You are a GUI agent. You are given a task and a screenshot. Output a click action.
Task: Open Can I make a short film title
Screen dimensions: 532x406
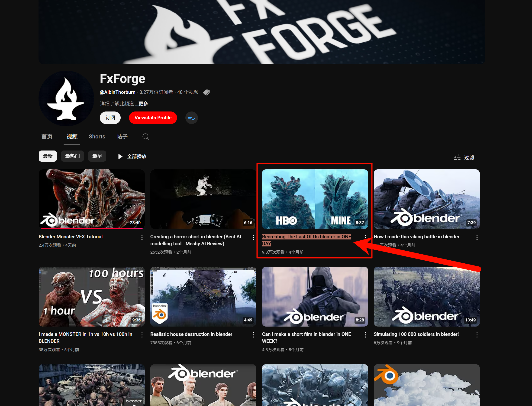306,338
